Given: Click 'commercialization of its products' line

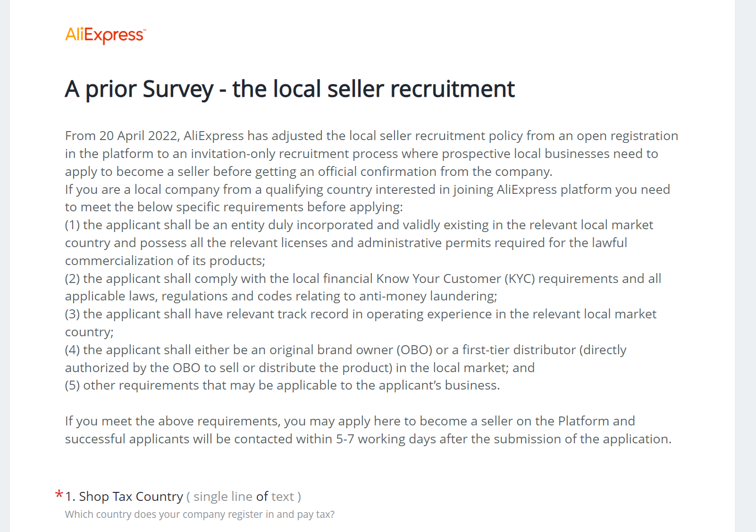Looking at the screenshot, I should (x=165, y=261).
